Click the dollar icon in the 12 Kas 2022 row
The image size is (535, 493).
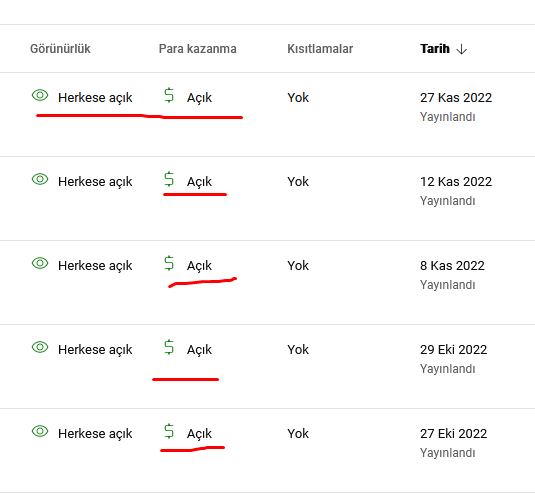169,179
